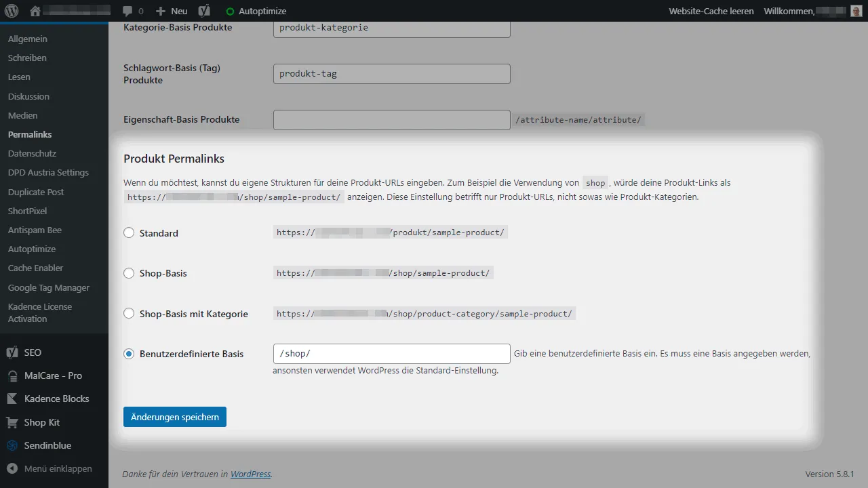Viewport: 868px width, 488px height.
Task: Select the Shop-Basis radio button
Action: point(129,273)
